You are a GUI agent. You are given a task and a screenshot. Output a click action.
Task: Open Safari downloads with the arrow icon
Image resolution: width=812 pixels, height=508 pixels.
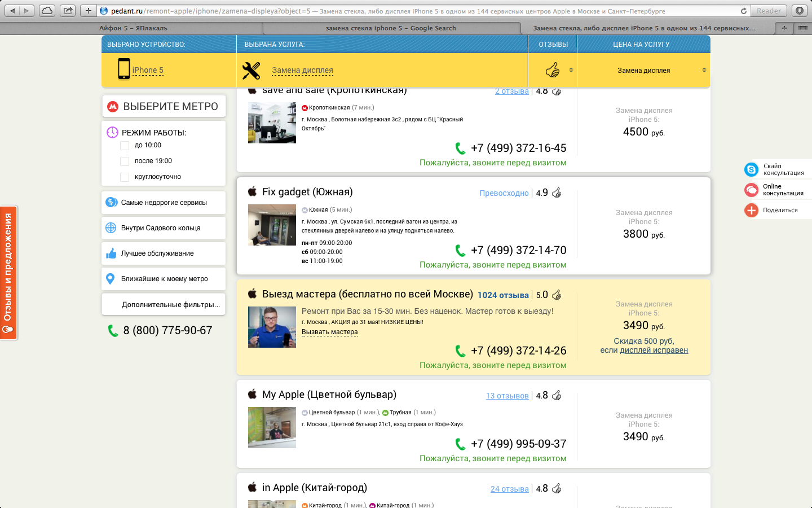pyautogui.click(x=800, y=11)
